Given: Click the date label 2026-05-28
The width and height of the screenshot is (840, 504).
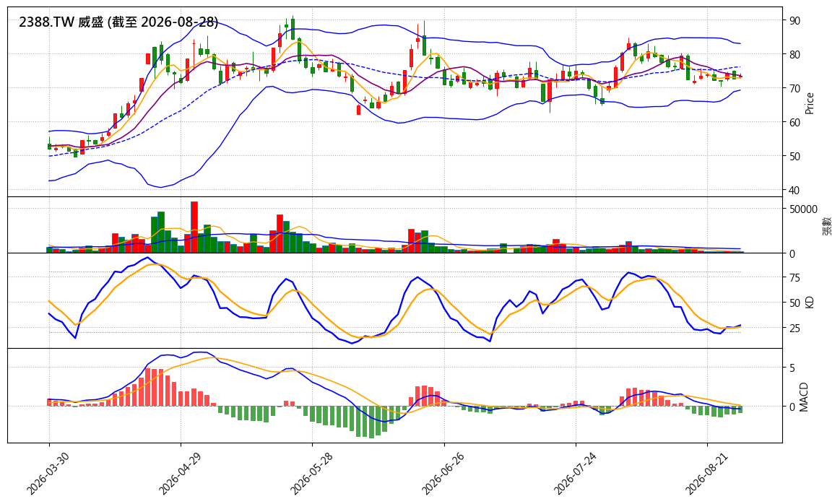Looking at the screenshot, I should [x=311, y=473].
